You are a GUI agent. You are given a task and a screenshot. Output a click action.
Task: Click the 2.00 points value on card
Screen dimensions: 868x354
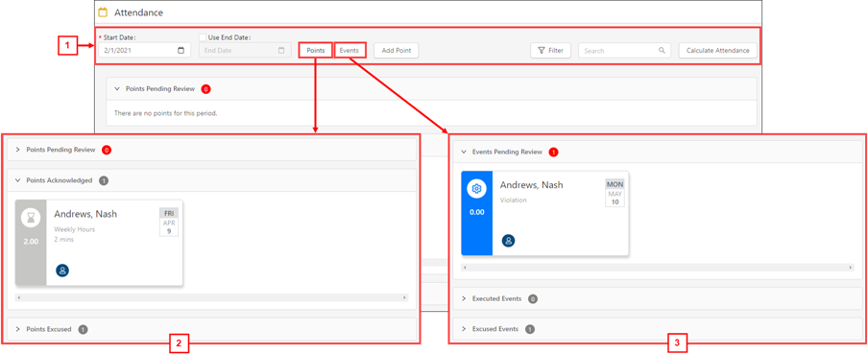[31, 242]
